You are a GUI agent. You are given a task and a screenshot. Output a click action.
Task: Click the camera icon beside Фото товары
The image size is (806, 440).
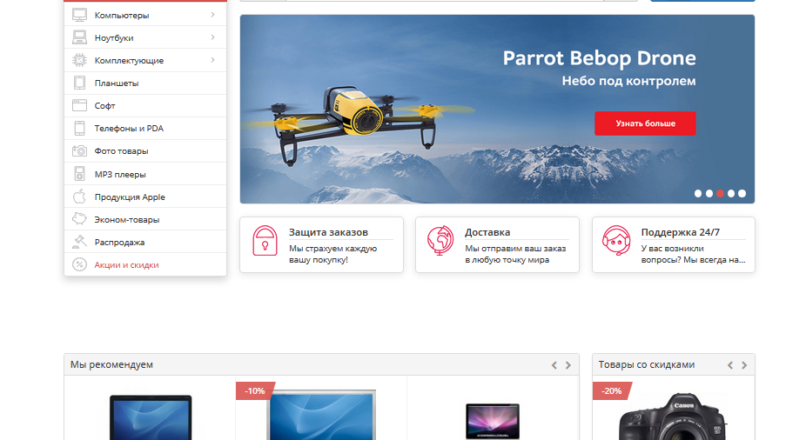[79, 151]
